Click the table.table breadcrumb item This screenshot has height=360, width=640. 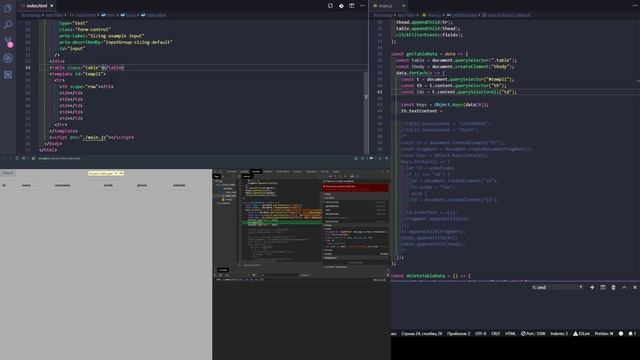click(153, 15)
